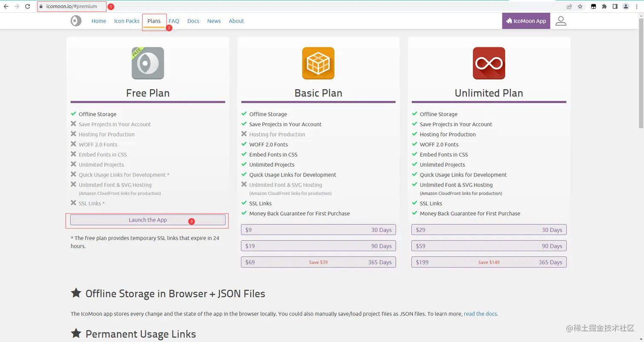
Task: Select the Plans nav item
Action: click(x=154, y=21)
